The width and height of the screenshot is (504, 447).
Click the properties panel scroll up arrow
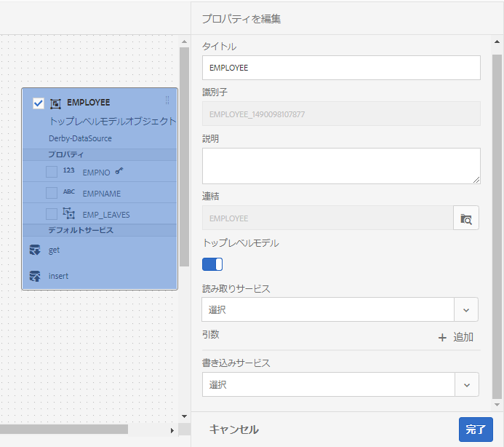point(497,41)
